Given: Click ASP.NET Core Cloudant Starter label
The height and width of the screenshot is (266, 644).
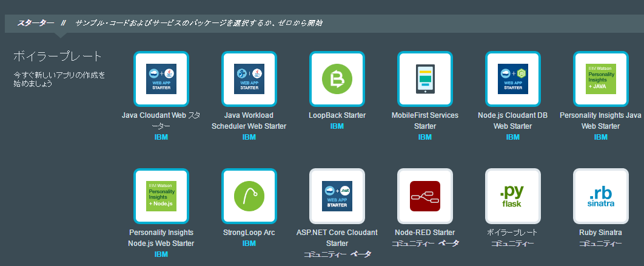Looking at the screenshot, I should [337, 238].
